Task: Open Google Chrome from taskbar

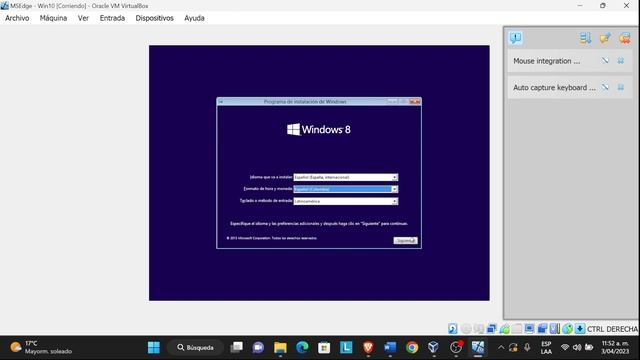Action: [412, 347]
